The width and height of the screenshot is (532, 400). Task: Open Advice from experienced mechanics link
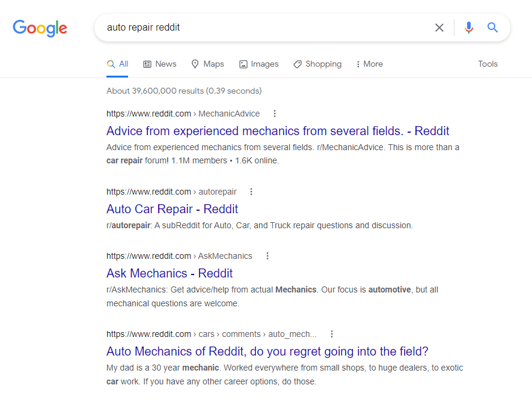(278, 131)
